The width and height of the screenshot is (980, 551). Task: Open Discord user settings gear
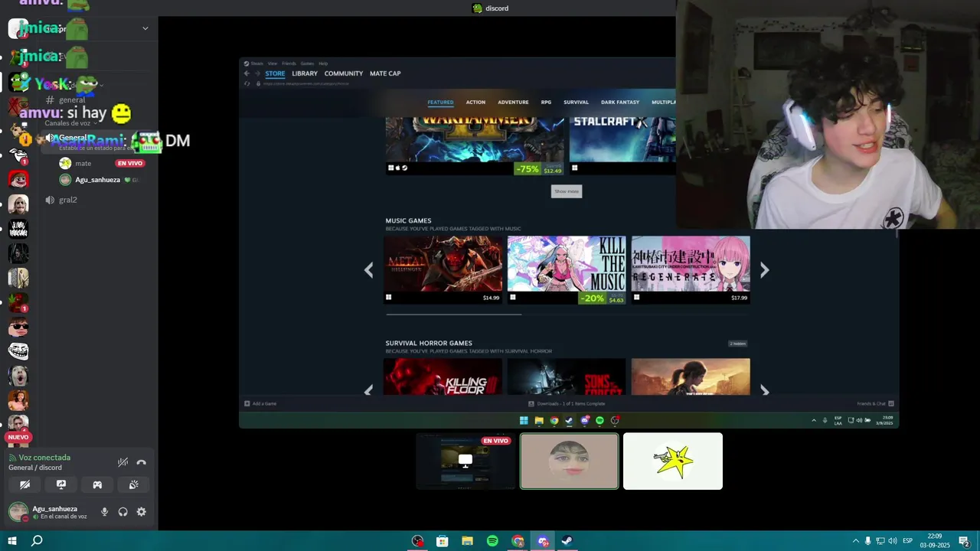141,512
